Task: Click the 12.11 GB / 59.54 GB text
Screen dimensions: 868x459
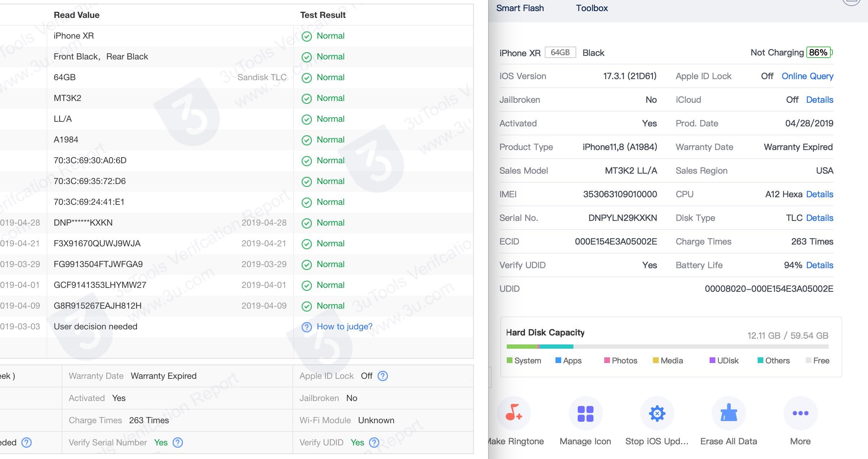Action: (788, 336)
